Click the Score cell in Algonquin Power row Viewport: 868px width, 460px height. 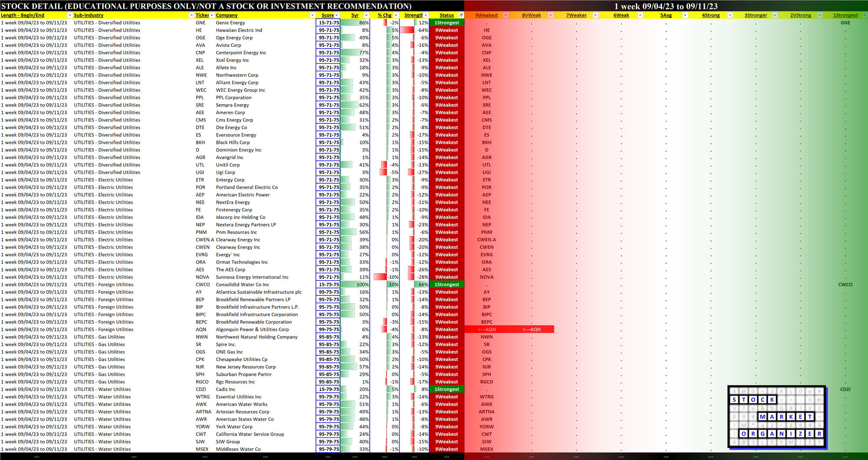[x=329, y=329]
